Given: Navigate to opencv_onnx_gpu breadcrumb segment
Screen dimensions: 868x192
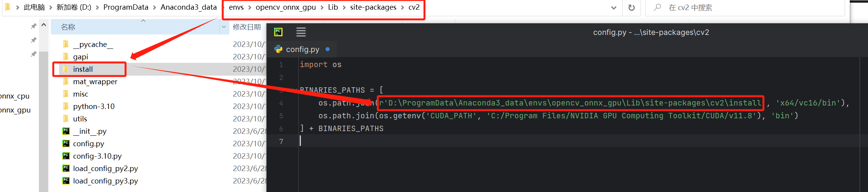Looking at the screenshot, I should (286, 7).
